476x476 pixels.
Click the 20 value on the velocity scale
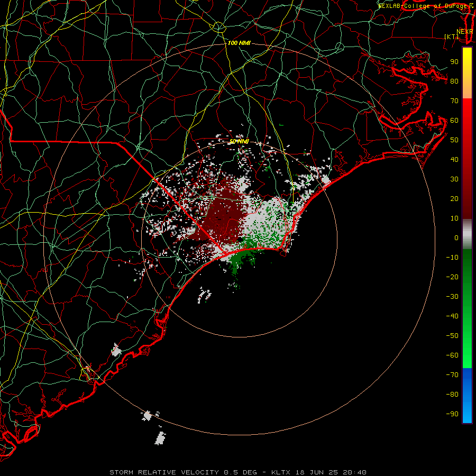(454, 198)
